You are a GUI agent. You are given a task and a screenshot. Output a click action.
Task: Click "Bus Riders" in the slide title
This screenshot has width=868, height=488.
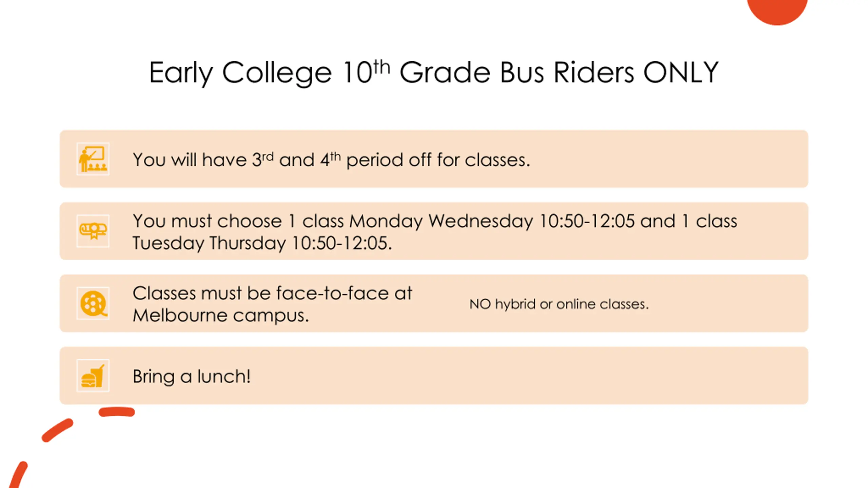[x=567, y=72]
